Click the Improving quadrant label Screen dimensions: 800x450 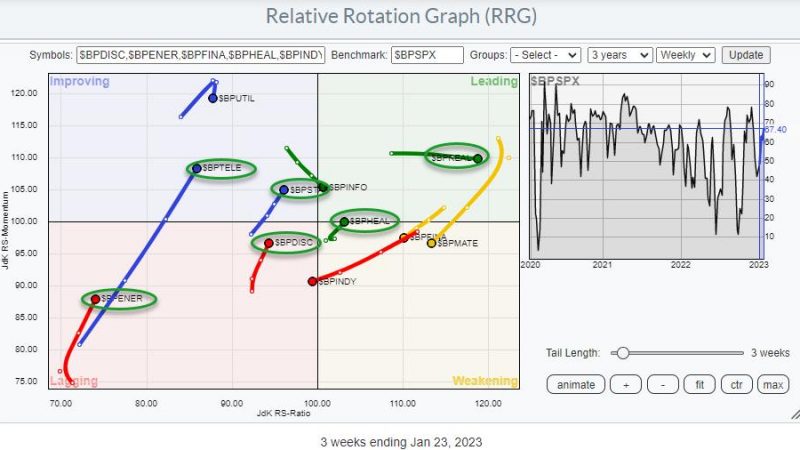(x=80, y=82)
